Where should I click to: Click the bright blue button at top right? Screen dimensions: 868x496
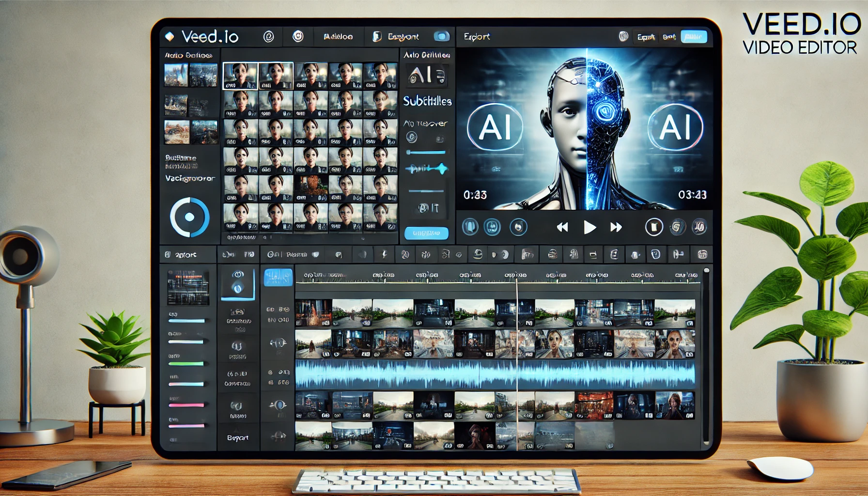(x=694, y=37)
